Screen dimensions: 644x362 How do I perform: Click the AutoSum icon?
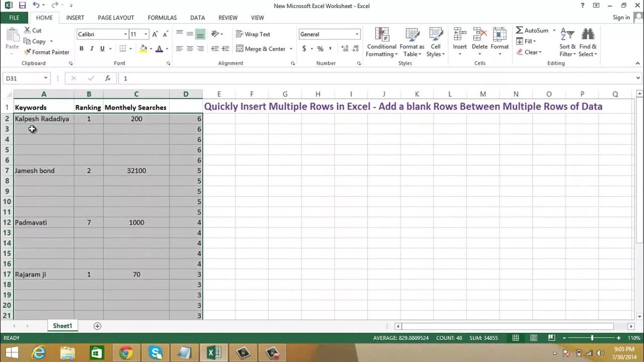point(532,30)
